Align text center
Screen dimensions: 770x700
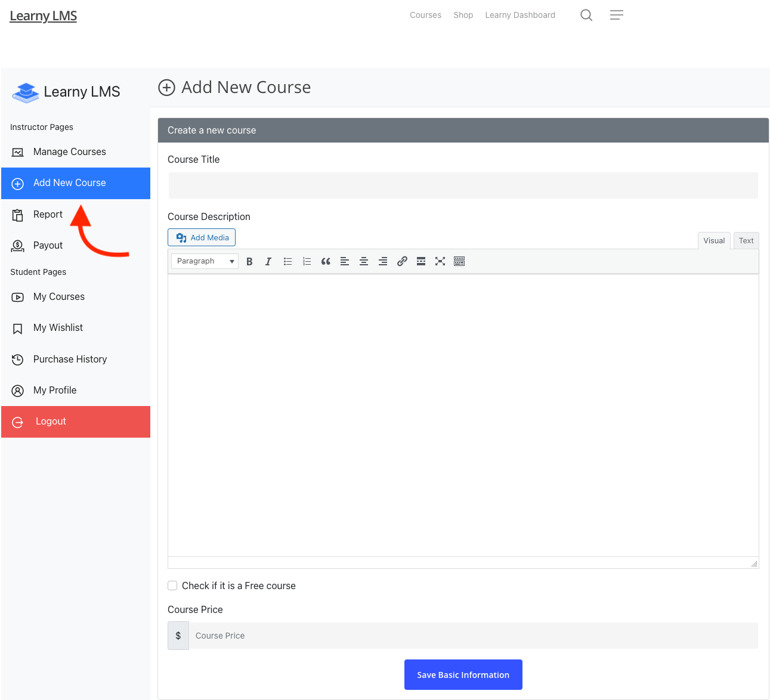pyautogui.click(x=364, y=261)
